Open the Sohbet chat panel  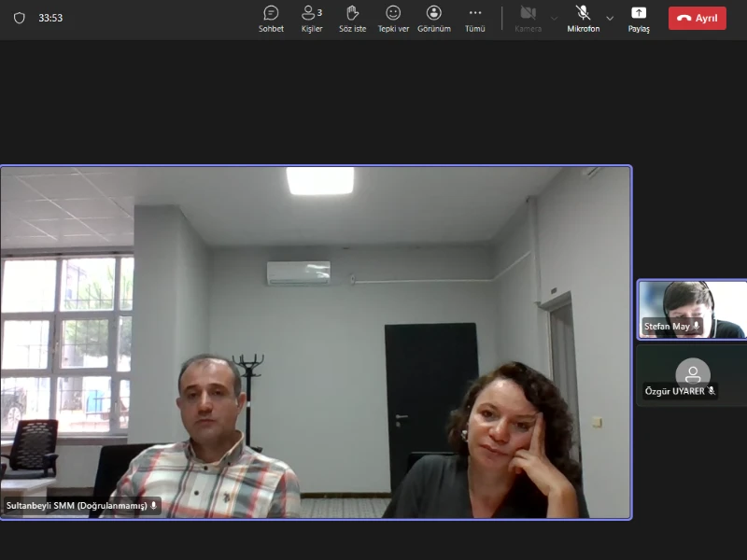pos(271,18)
